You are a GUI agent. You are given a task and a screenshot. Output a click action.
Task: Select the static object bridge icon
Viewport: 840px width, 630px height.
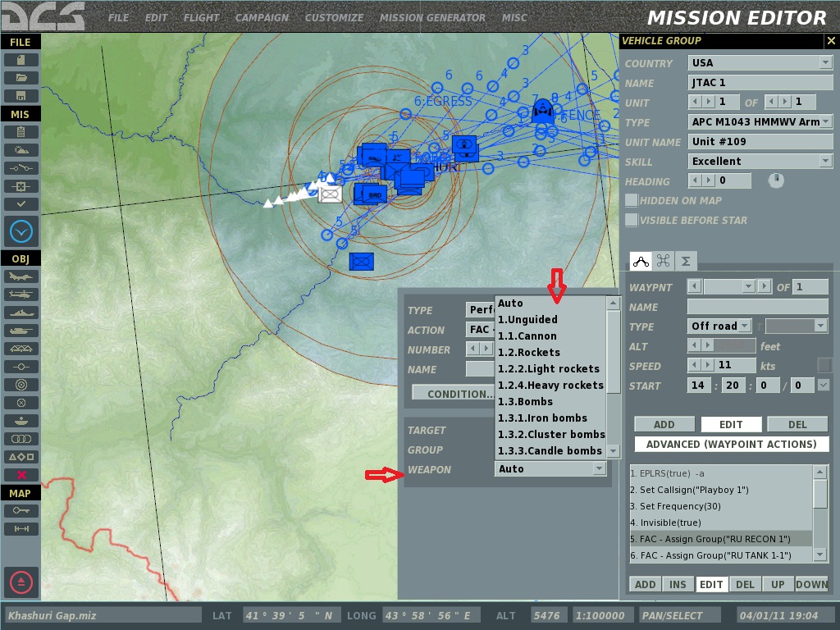point(21,349)
